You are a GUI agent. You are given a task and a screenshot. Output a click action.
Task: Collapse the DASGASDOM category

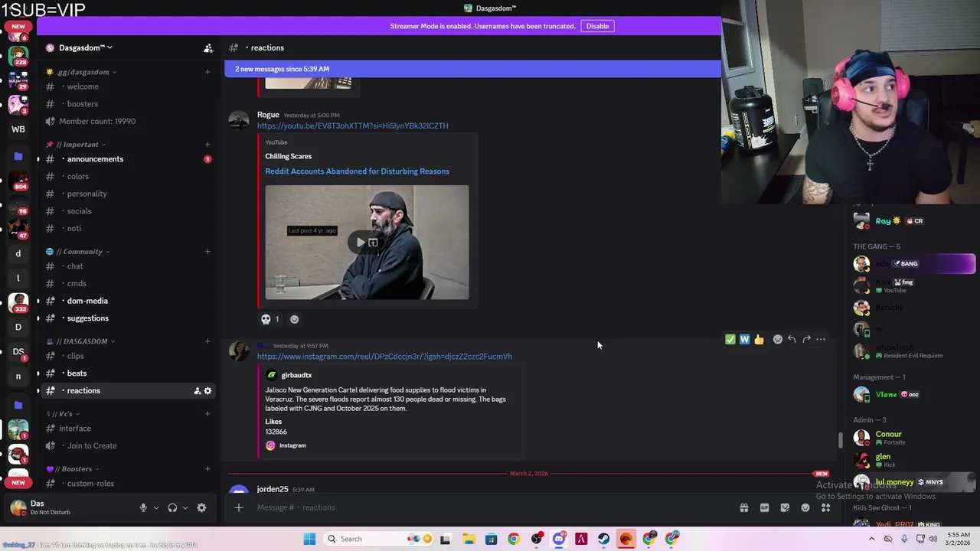click(x=80, y=341)
